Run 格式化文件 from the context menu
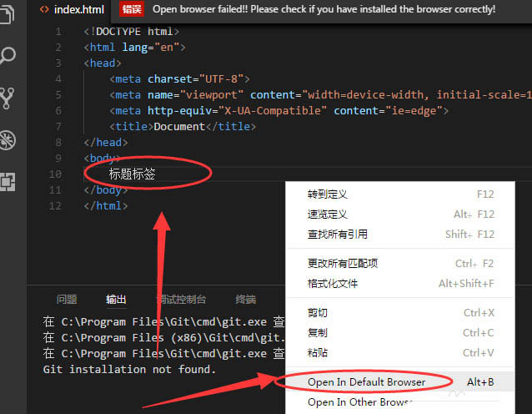This screenshot has height=414, width=532. click(x=332, y=284)
